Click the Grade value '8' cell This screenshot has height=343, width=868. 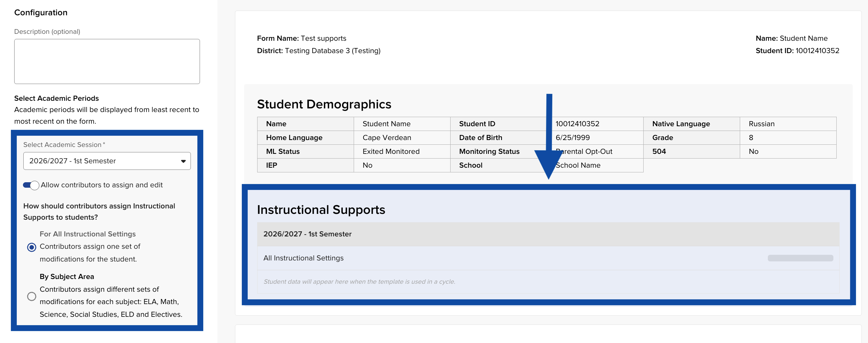(x=788, y=137)
